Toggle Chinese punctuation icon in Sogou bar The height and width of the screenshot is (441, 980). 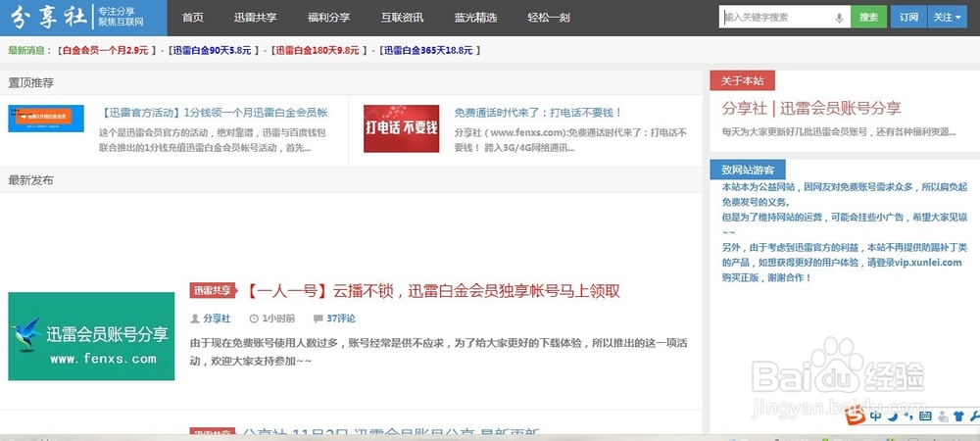(x=909, y=416)
